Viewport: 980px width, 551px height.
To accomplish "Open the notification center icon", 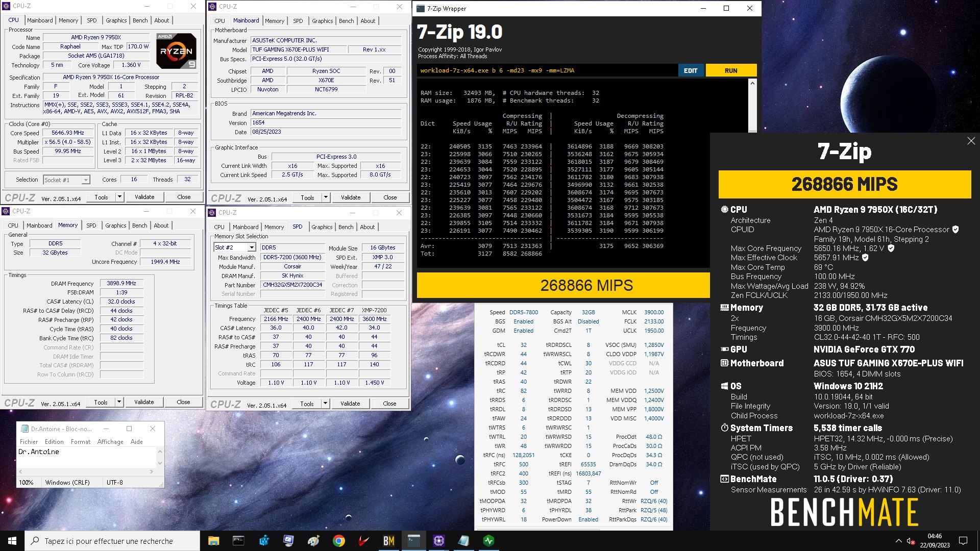I will click(963, 541).
